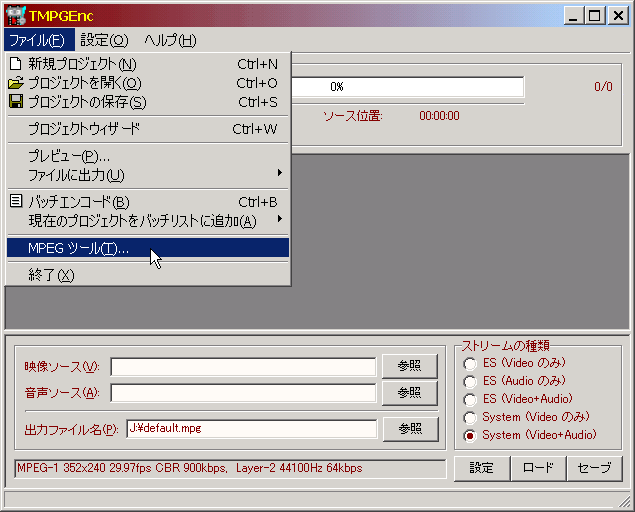Click the 音声ソース(A) input field
The height and width of the screenshot is (512, 635).
[x=243, y=393]
